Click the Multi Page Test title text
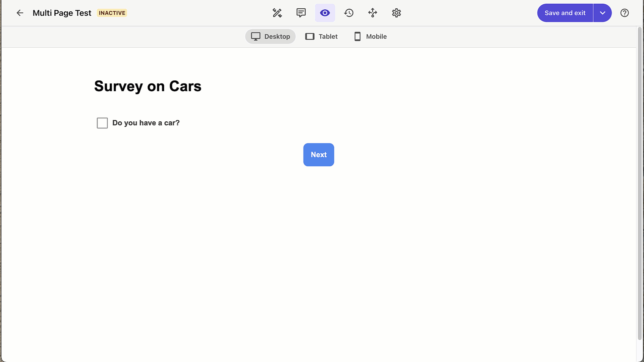This screenshot has height=362, width=644. pos(62,12)
